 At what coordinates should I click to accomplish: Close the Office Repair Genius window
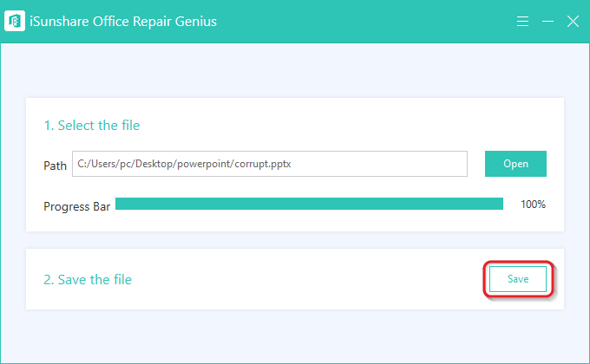(573, 21)
